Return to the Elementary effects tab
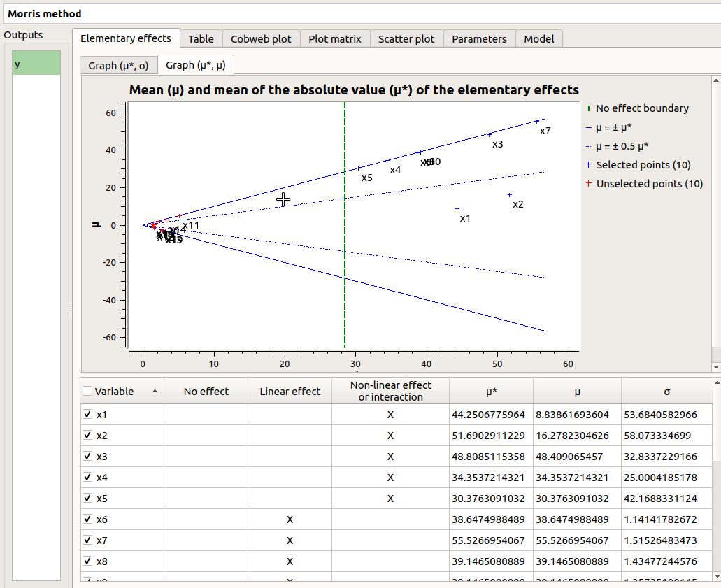Screen dimensions: 721x588 coord(126,38)
